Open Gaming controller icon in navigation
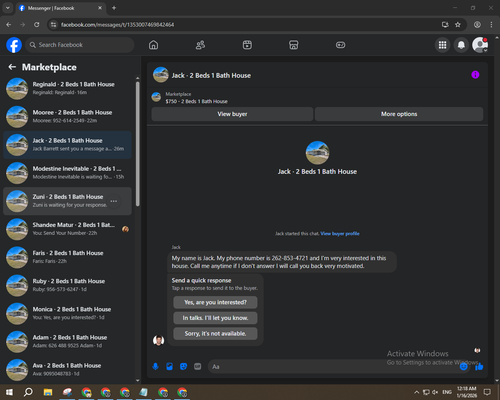Image resolution: width=500 pixels, height=400 pixels. pyautogui.click(x=340, y=45)
